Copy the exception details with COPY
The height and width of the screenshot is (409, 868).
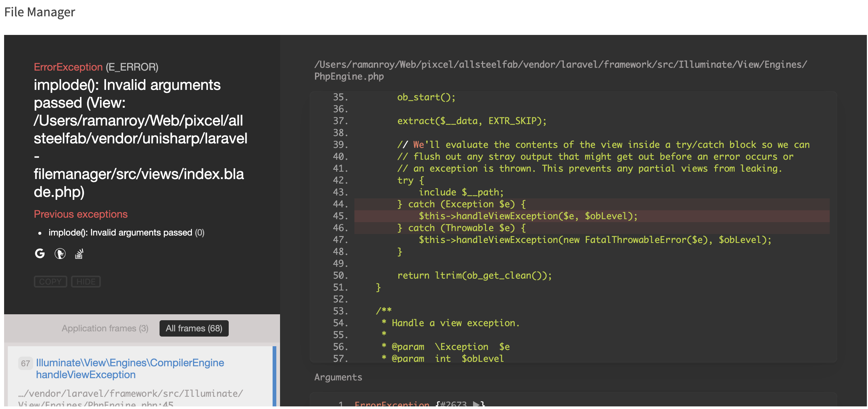click(50, 281)
